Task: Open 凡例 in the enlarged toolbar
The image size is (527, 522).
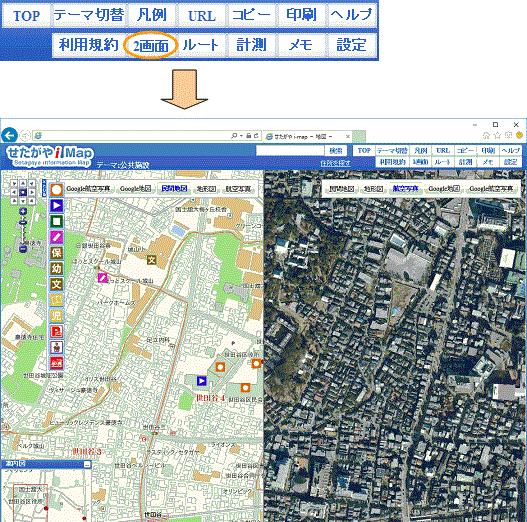Action: 152,15
